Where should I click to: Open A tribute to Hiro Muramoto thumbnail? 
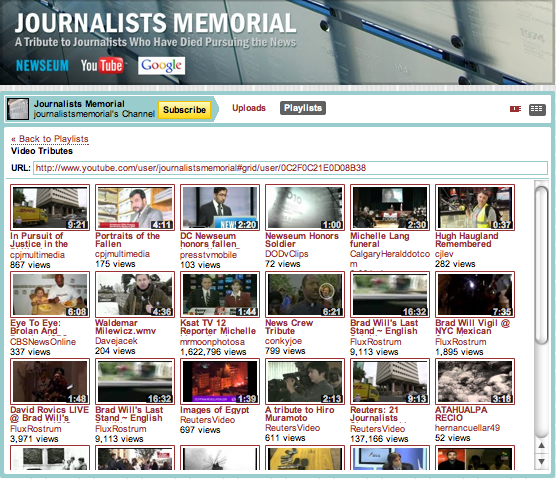click(x=305, y=381)
